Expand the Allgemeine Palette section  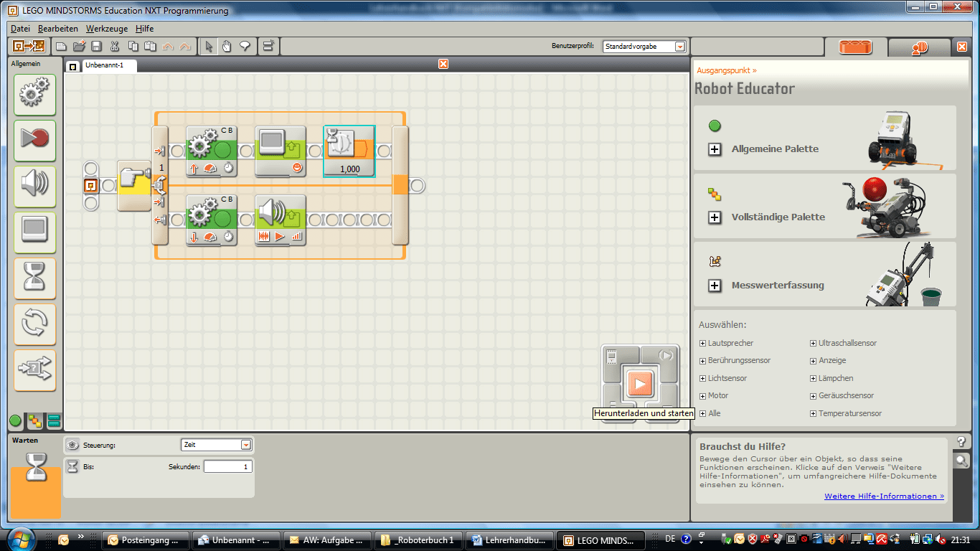tap(715, 149)
